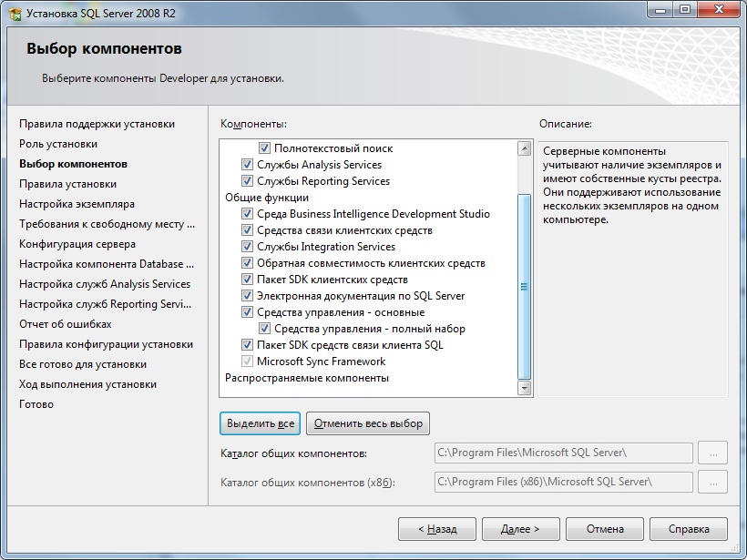Close the SQL Server setup window
The width and height of the screenshot is (747, 560).
click(x=719, y=9)
